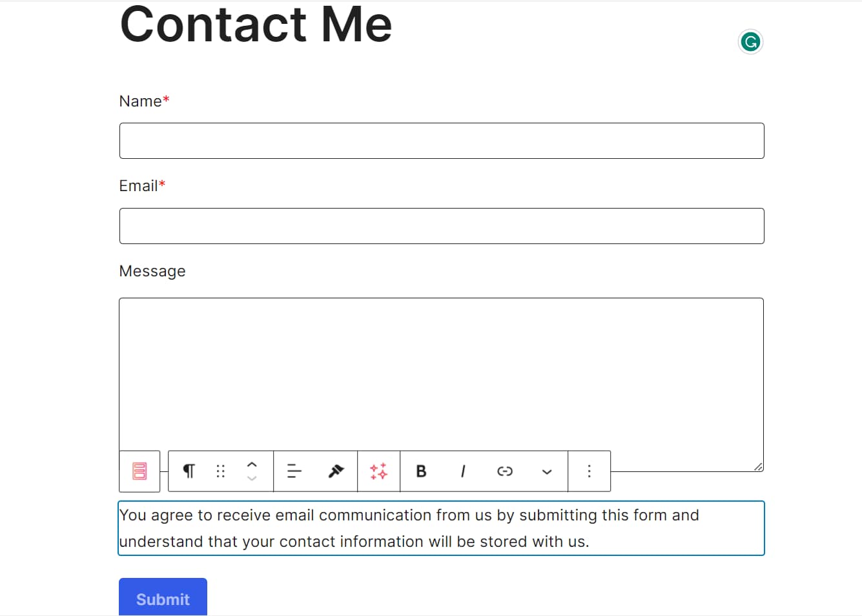Viewport: 862px width, 616px height.
Task: Click the drag handle dots icon
Action: coord(220,471)
